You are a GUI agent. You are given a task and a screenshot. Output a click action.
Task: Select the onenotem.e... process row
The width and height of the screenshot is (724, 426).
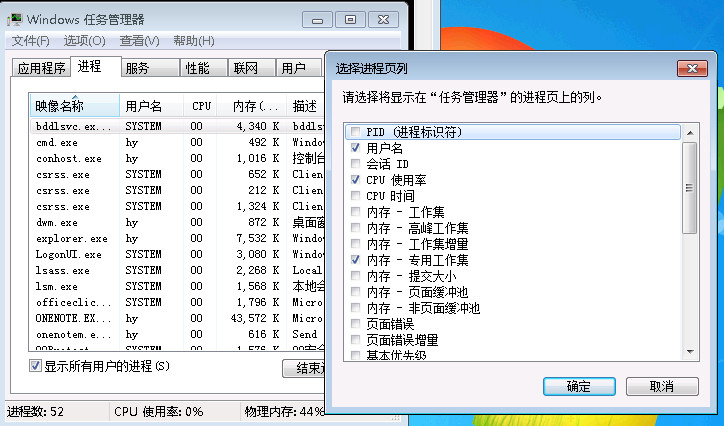[177, 335]
